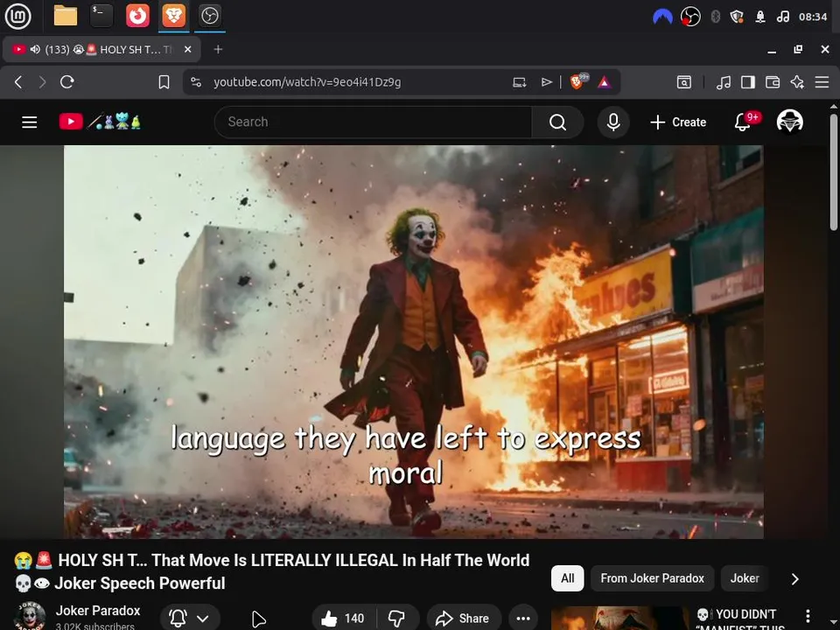Open YouTube guide hamburger menu
The height and width of the screenshot is (630, 840).
[30, 122]
